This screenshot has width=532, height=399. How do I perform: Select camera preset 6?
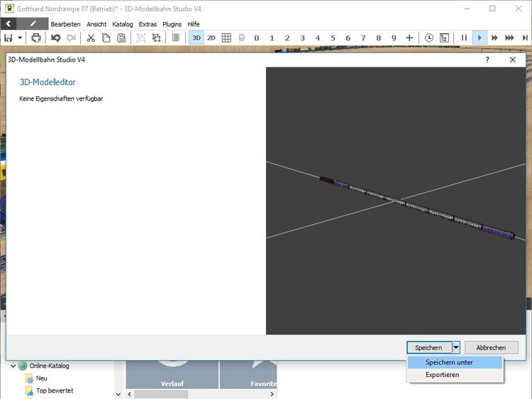[348, 38]
